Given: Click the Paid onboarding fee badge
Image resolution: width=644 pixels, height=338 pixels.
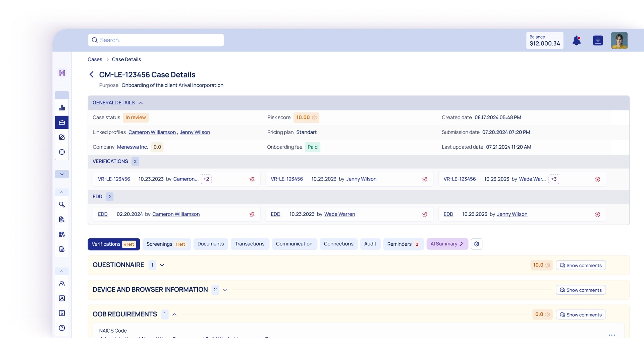Looking at the screenshot, I should 313,147.
